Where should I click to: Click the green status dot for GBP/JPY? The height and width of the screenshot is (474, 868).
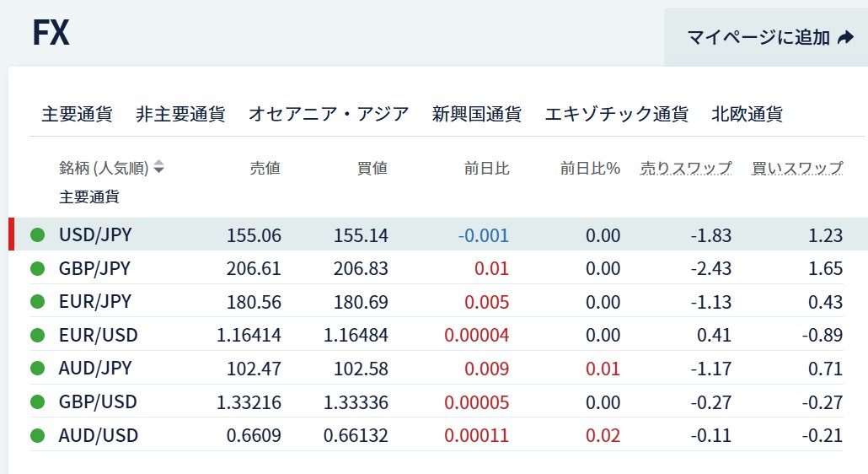click(x=38, y=268)
